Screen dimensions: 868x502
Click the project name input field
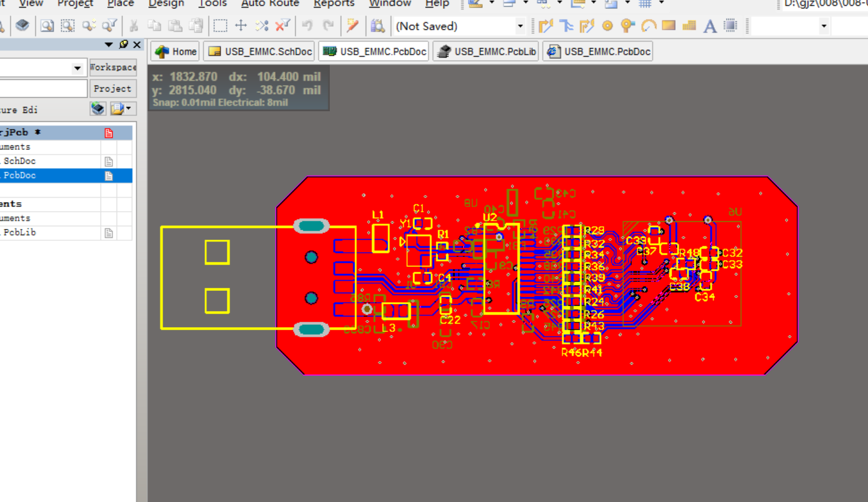point(43,89)
